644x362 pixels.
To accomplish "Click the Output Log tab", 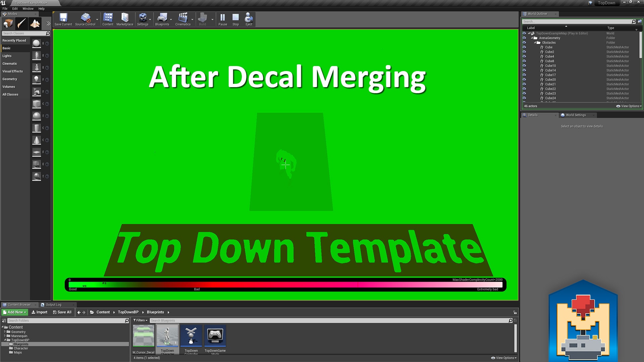I will click(52, 305).
